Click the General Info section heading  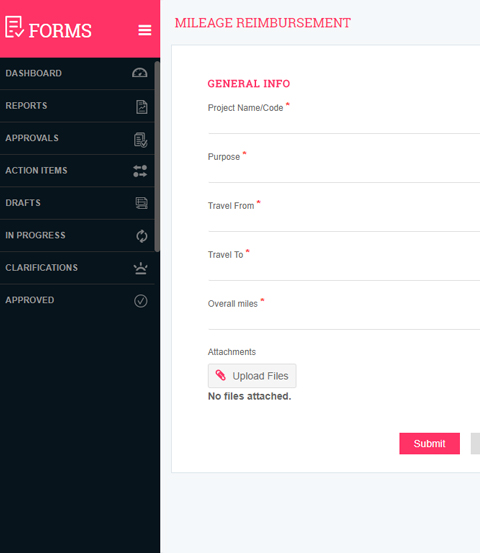coord(249,84)
